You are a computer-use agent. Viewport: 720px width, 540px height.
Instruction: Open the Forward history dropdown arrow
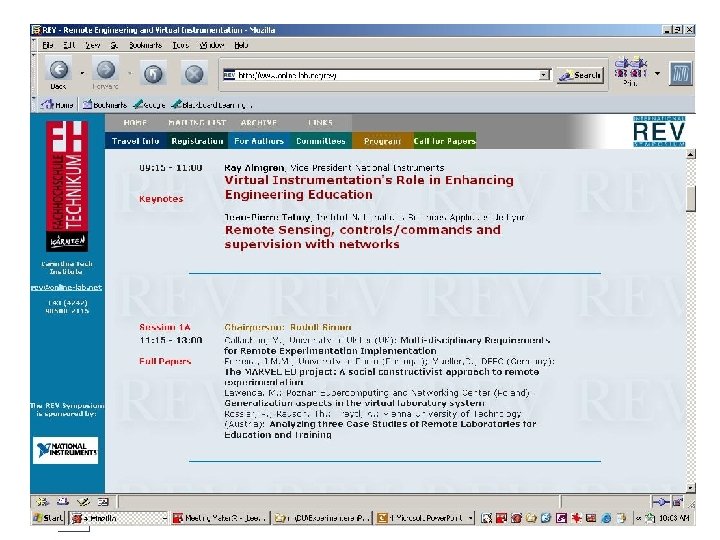(x=130, y=73)
